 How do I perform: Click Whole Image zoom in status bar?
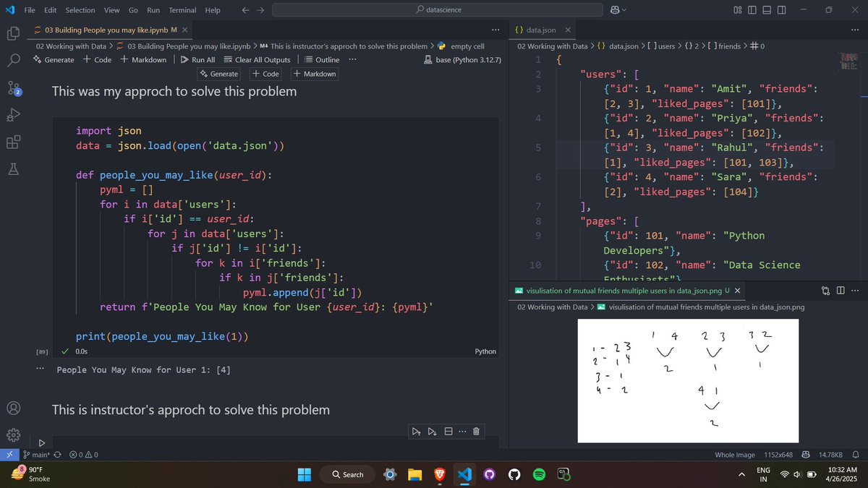click(x=734, y=455)
